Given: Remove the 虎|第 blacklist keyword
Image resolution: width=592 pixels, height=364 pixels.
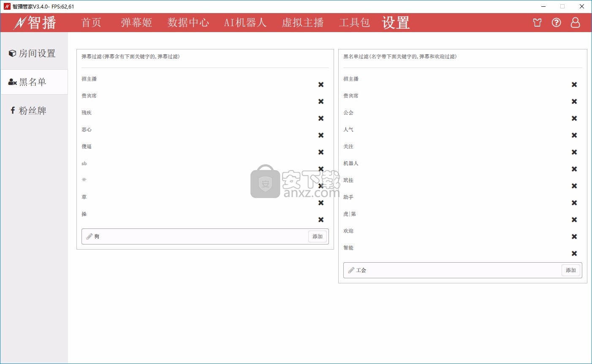Looking at the screenshot, I should (x=574, y=220).
